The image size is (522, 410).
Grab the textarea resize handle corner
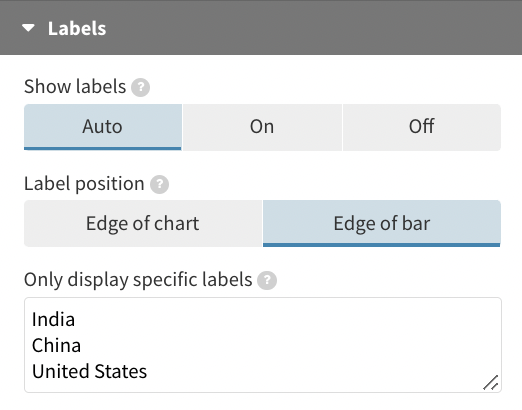[491, 383]
